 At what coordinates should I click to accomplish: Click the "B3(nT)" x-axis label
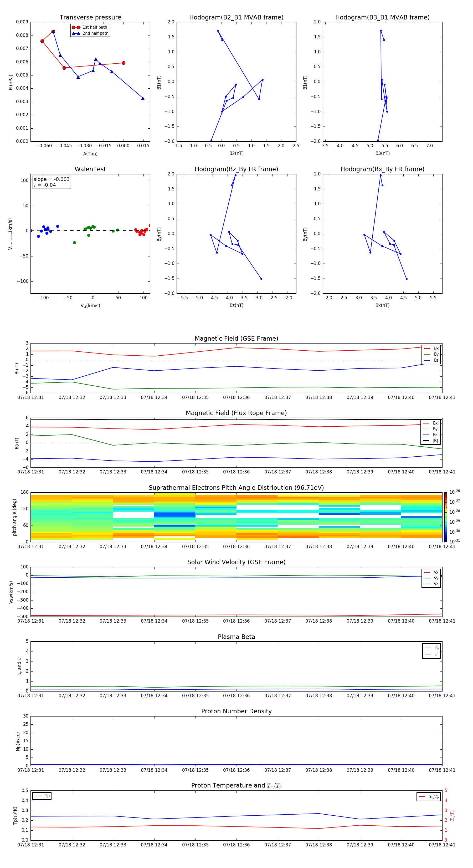(x=382, y=153)
